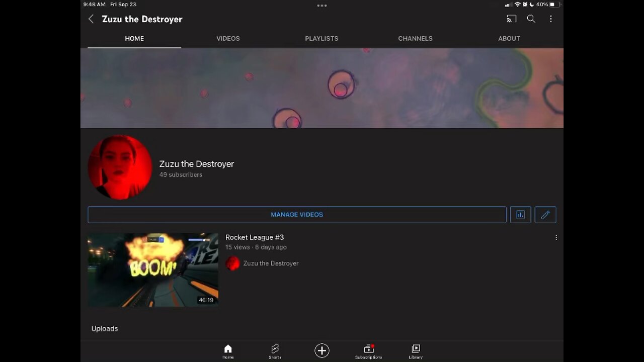
Task: Switch to the ABOUT tab
Action: pyautogui.click(x=509, y=39)
